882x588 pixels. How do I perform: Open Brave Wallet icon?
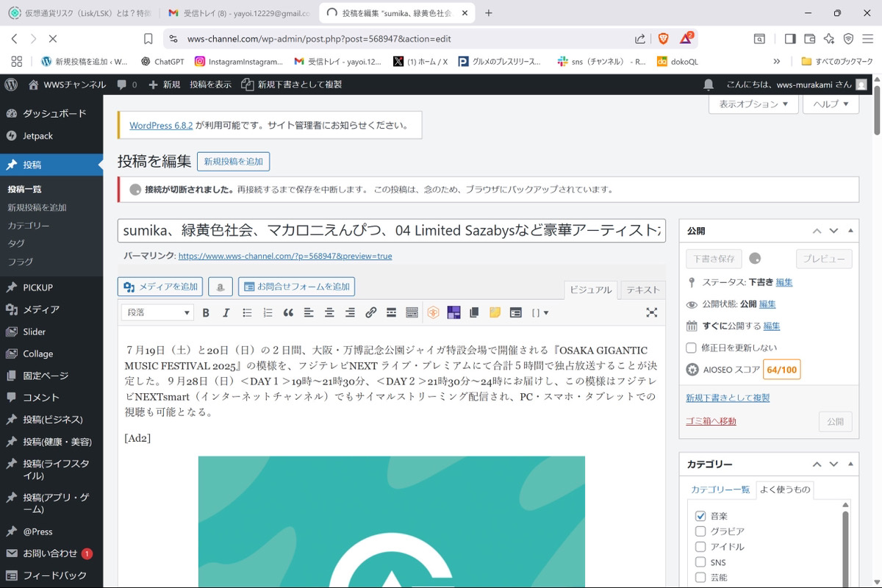coord(810,38)
